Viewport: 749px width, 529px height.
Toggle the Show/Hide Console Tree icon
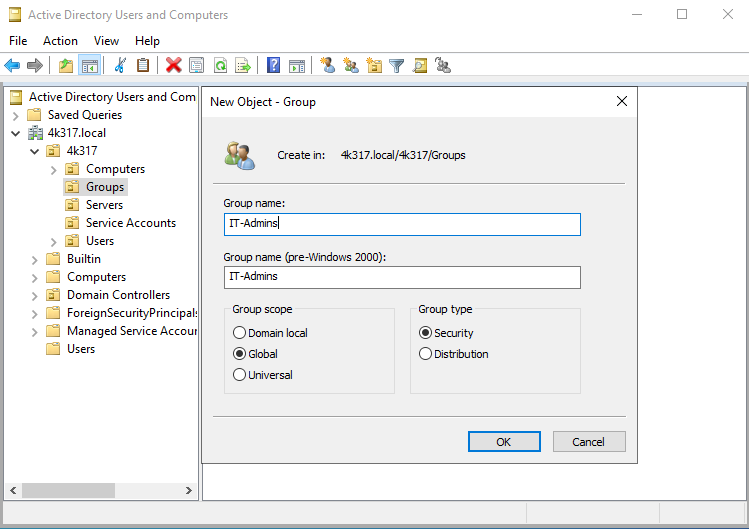89,65
